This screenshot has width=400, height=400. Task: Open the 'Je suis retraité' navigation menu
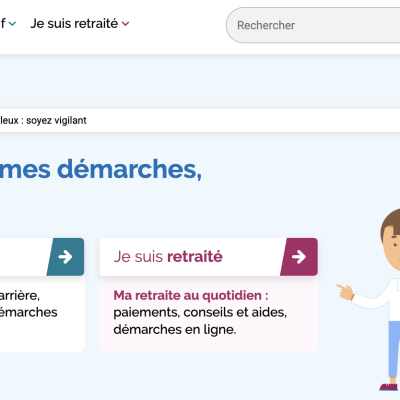[79, 24]
